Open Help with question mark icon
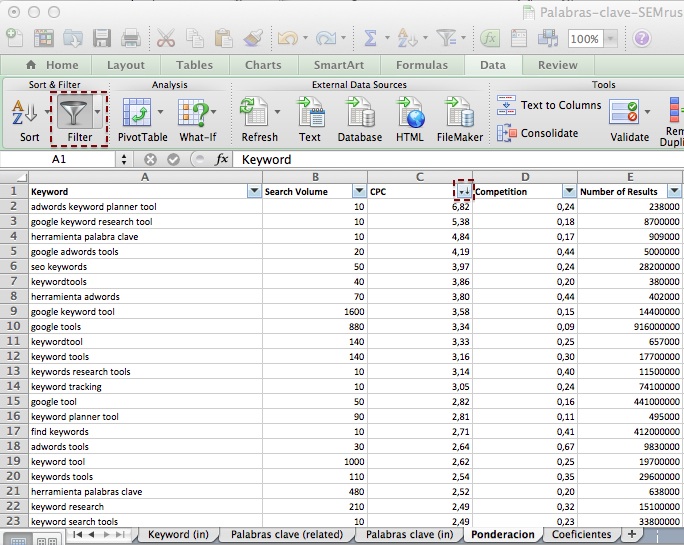Viewport: 684px width, 545px height. click(x=642, y=38)
